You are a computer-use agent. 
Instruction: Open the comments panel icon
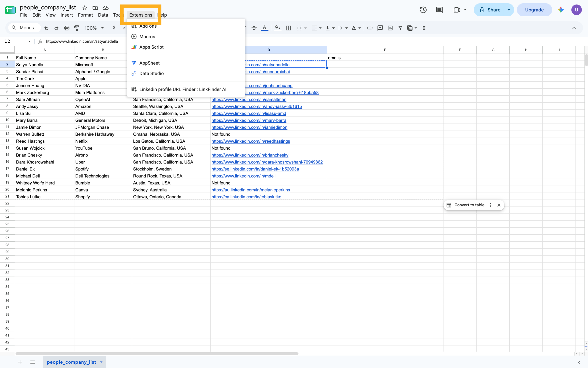439,10
